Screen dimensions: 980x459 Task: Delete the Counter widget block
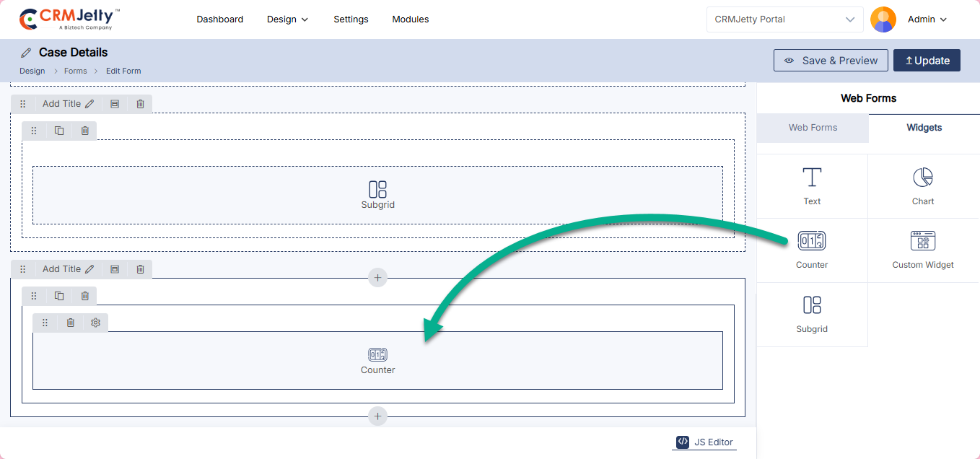(x=70, y=323)
